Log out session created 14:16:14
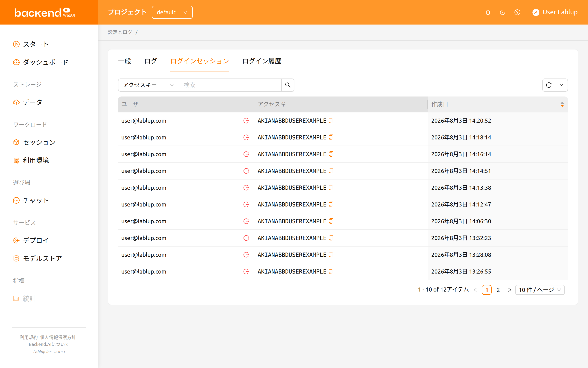This screenshot has height=368, width=588. [246, 154]
